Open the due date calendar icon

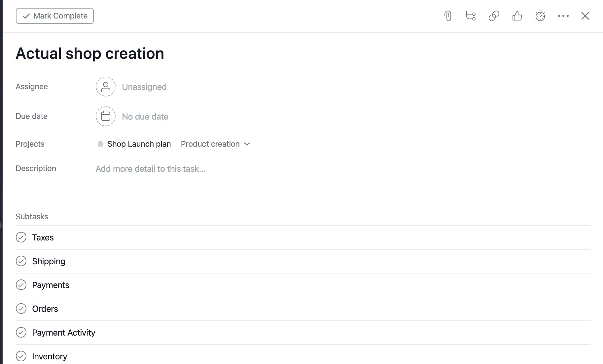(105, 116)
